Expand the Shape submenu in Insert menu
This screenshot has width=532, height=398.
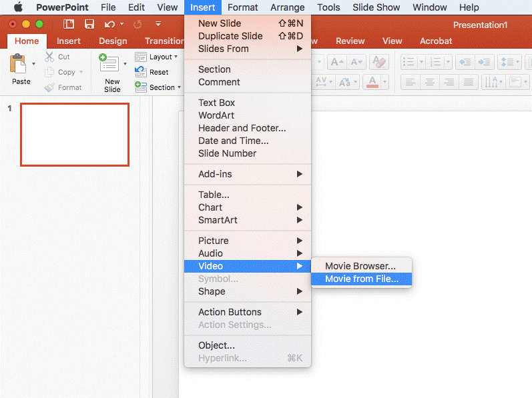247,291
